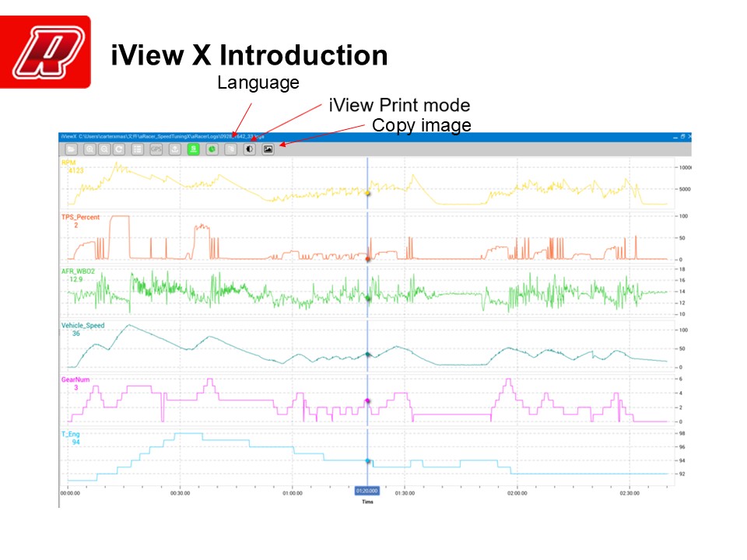Reset the chart view with the refresh icon
Image resolution: width=747 pixels, height=560 pixels.
[119, 149]
